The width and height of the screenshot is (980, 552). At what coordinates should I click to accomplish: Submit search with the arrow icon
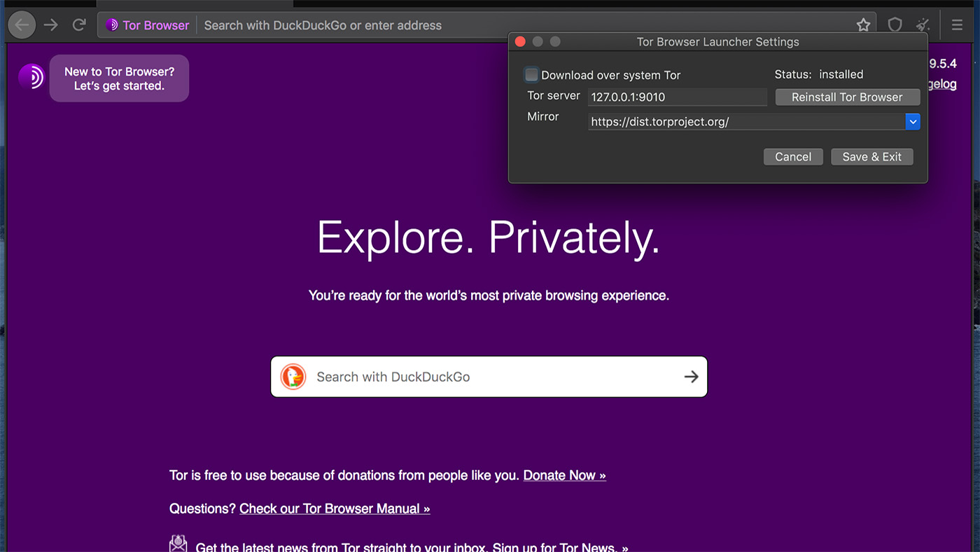click(691, 377)
